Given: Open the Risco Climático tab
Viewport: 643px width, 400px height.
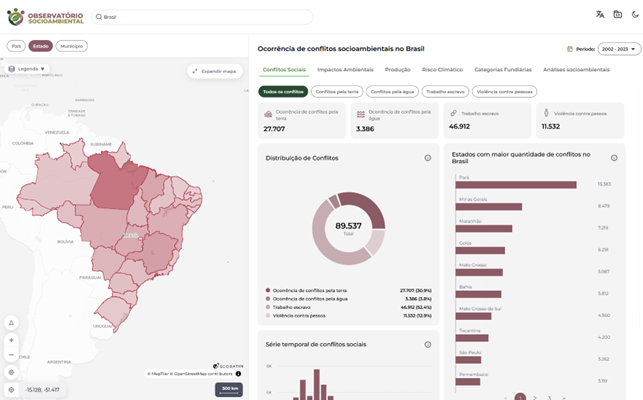Looking at the screenshot, I should tap(442, 70).
